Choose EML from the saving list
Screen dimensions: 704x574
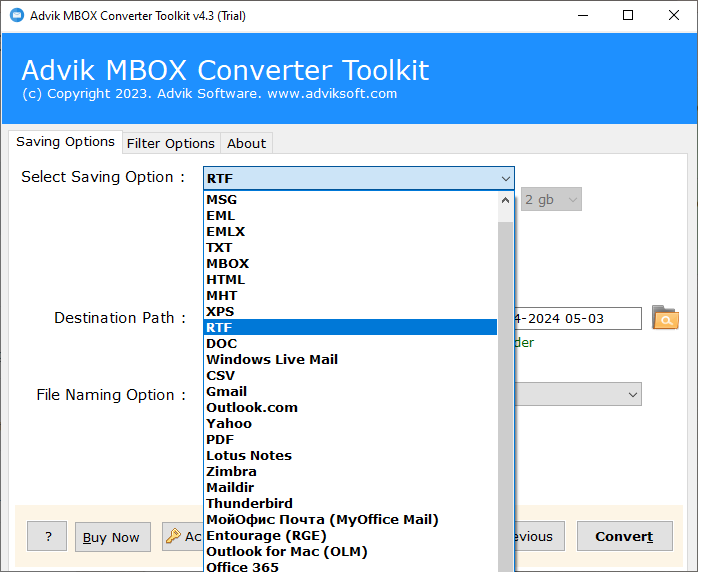pyautogui.click(x=351, y=216)
